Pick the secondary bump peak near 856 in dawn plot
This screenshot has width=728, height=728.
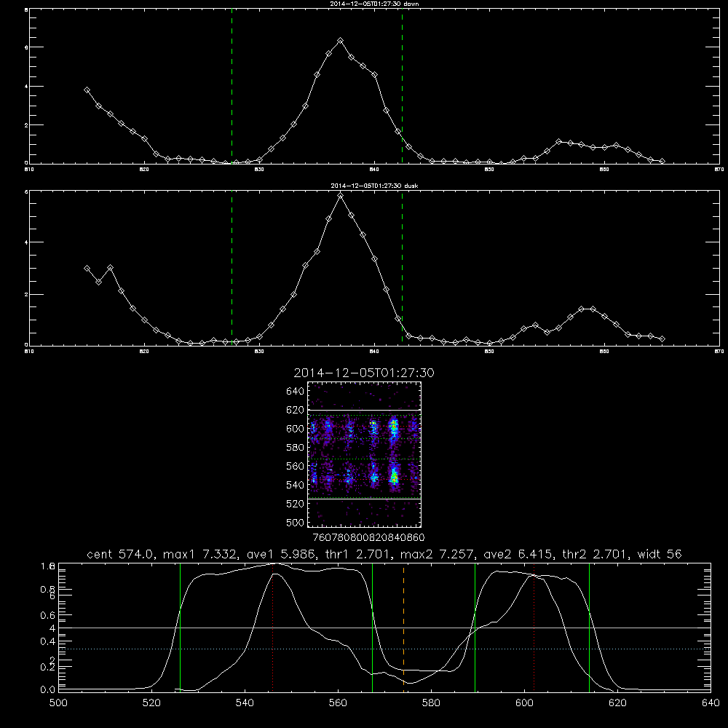click(558, 142)
